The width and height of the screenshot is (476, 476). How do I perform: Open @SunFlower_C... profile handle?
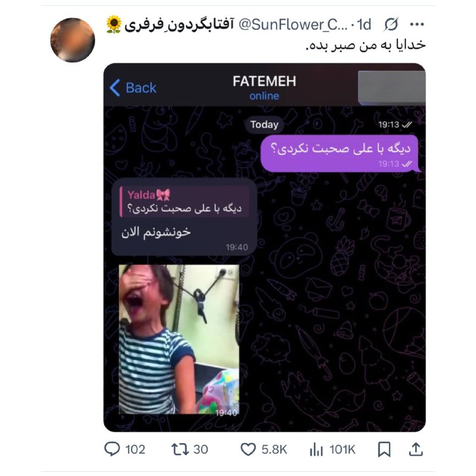(x=293, y=24)
